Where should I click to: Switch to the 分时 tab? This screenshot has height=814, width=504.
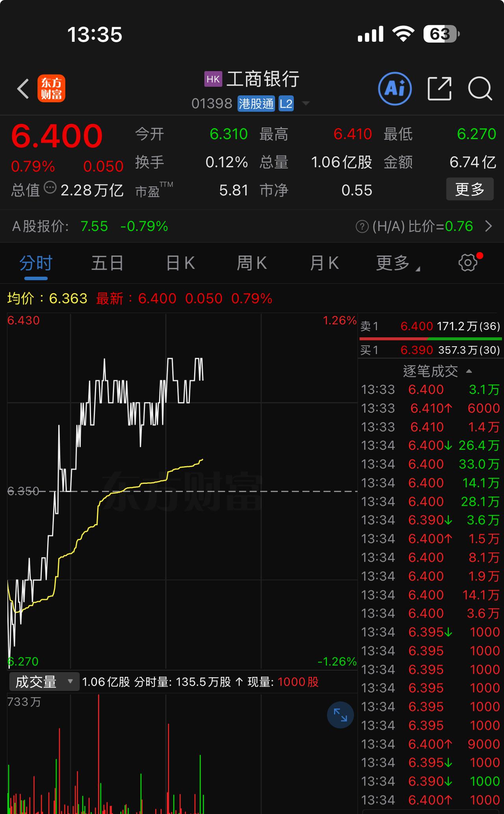(x=36, y=263)
